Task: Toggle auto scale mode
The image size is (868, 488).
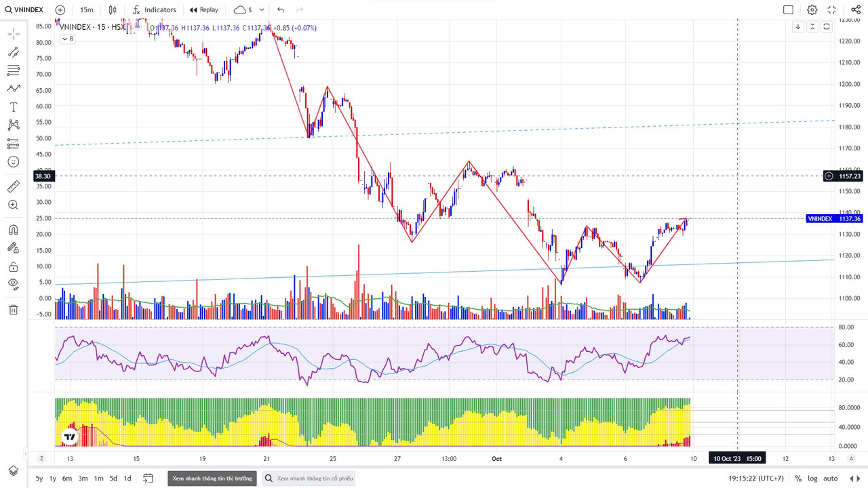Action: pyautogui.click(x=831, y=479)
